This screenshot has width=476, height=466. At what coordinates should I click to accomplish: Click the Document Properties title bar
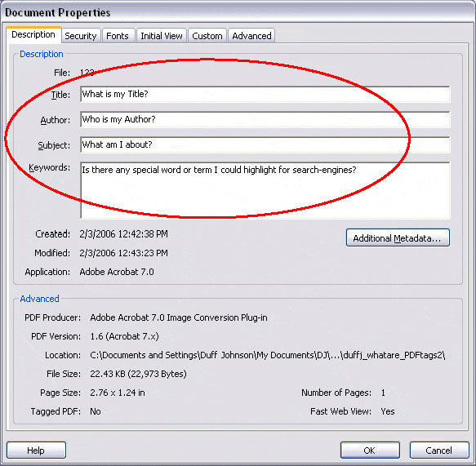(238, 12)
